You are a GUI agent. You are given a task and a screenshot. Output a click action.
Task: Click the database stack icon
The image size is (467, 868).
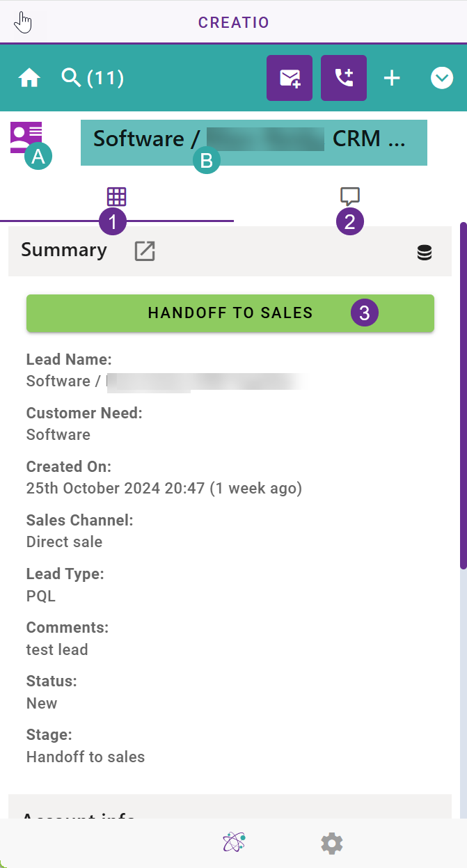coord(425,253)
